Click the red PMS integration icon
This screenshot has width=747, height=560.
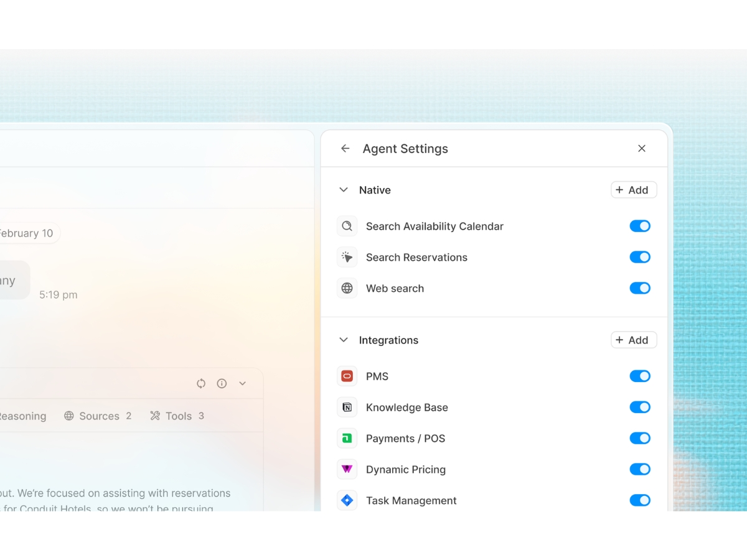coord(347,376)
